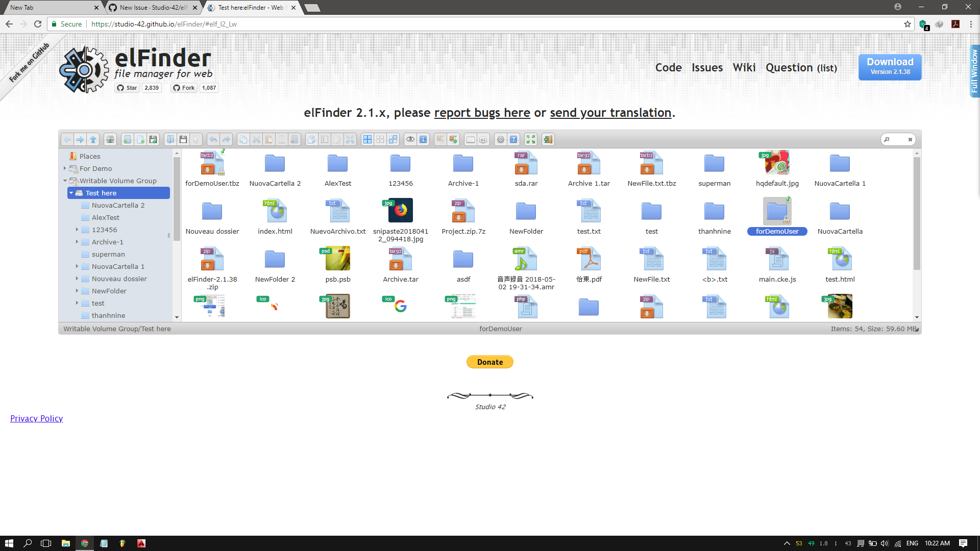The width and height of the screenshot is (980, 551).
Task: Cut the selected file using scissors icon
Action: [x=256, y=139]
